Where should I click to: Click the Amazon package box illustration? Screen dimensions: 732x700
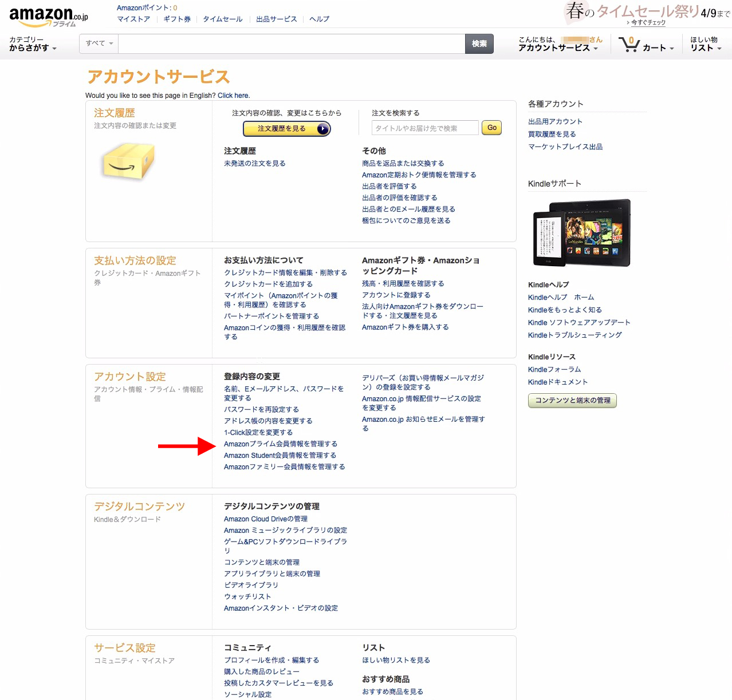pyautogui.click(x=127, y=162)
